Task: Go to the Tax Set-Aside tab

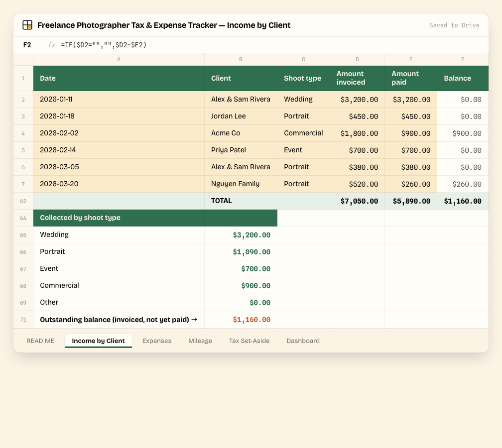Action: click(x=249, y=341)
